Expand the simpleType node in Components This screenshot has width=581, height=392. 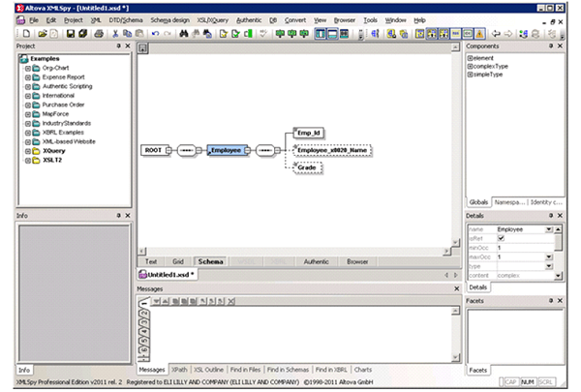point(470,75)
